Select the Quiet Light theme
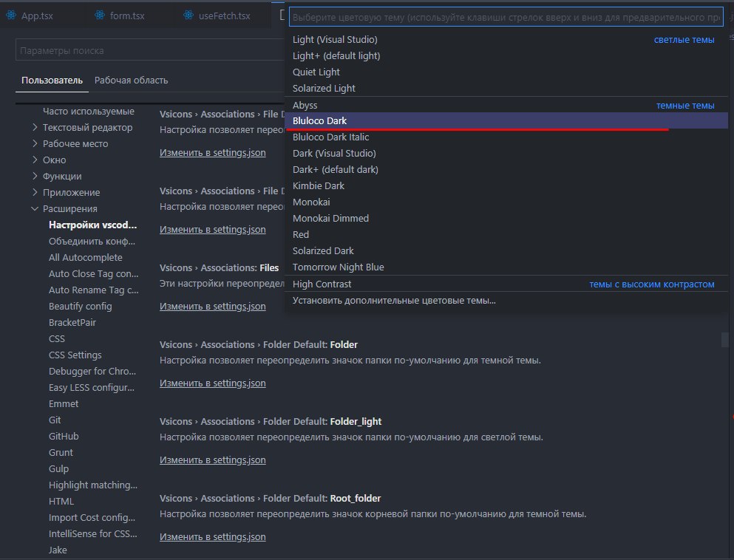734x560 pixels. pos(506,72)
